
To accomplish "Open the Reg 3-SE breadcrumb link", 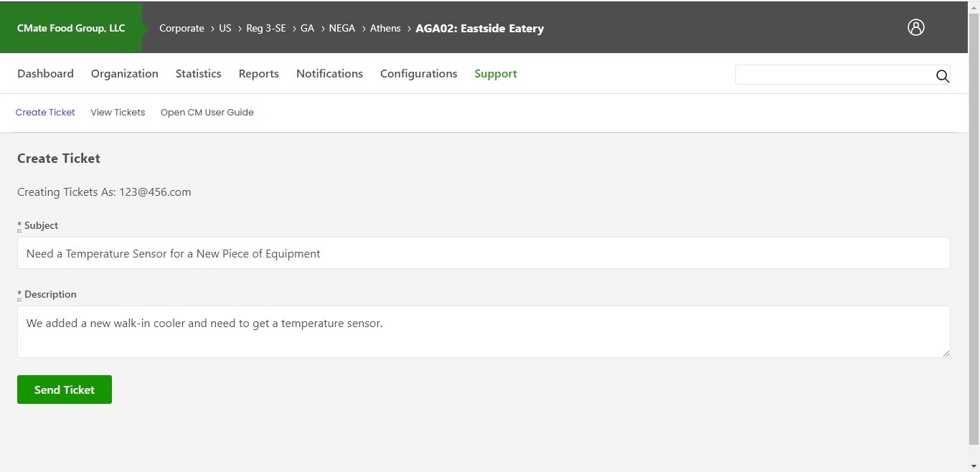I will (x=265, y=28).
